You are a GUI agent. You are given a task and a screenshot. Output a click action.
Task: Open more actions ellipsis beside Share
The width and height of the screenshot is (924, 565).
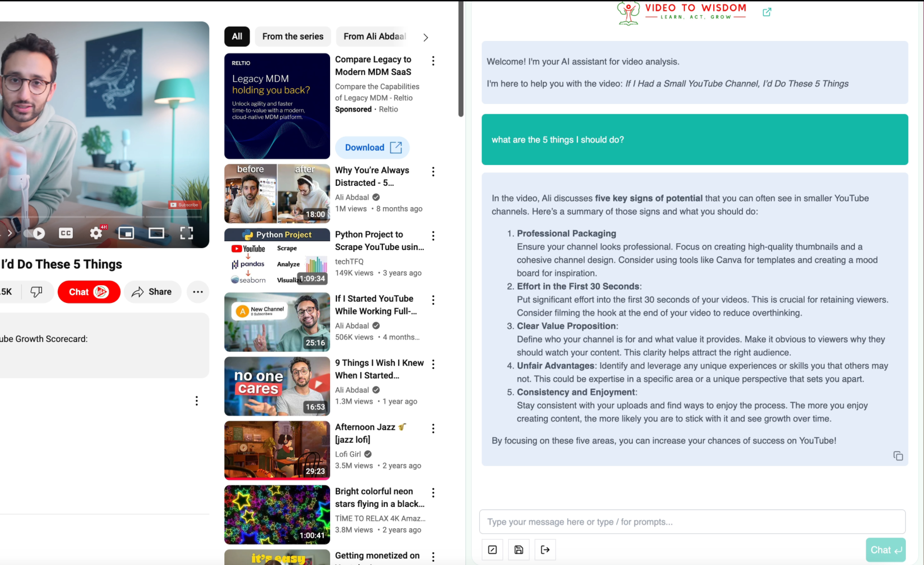point(198,292)
